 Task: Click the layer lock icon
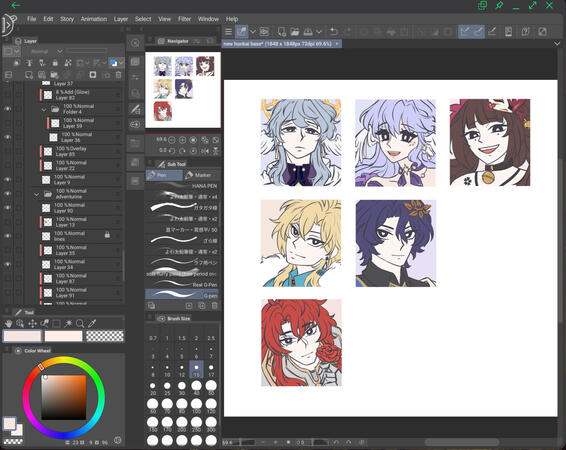[55, 63]
